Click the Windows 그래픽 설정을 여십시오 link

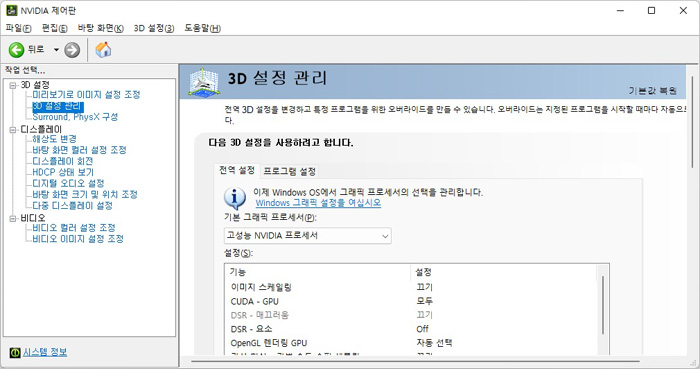(318, 203)
